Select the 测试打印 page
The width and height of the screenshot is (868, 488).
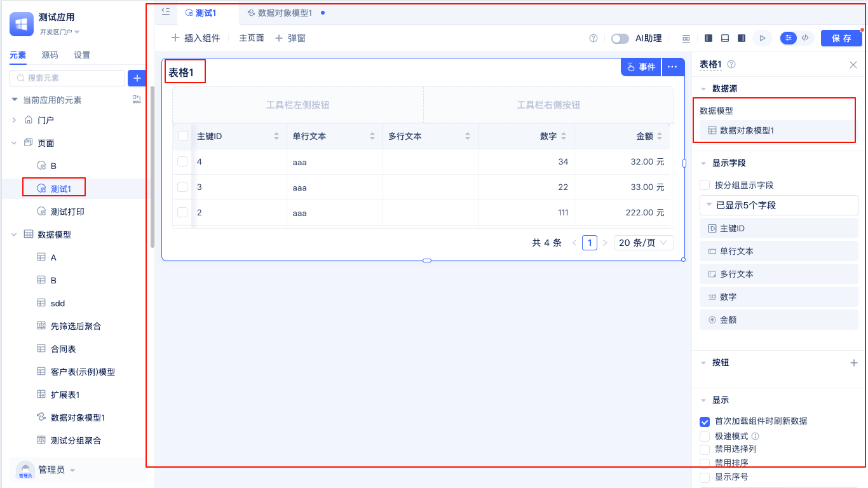click(x=67, y=212)
